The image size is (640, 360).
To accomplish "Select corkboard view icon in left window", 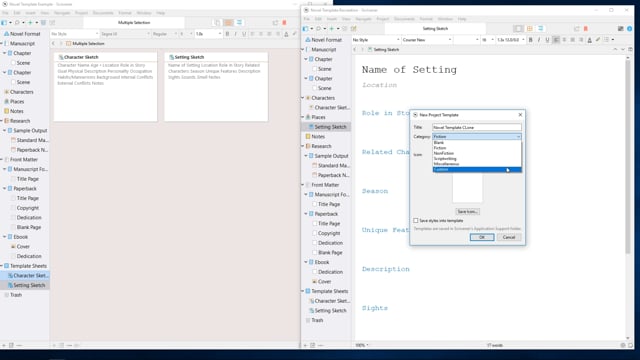I will [x=229, y=22].
